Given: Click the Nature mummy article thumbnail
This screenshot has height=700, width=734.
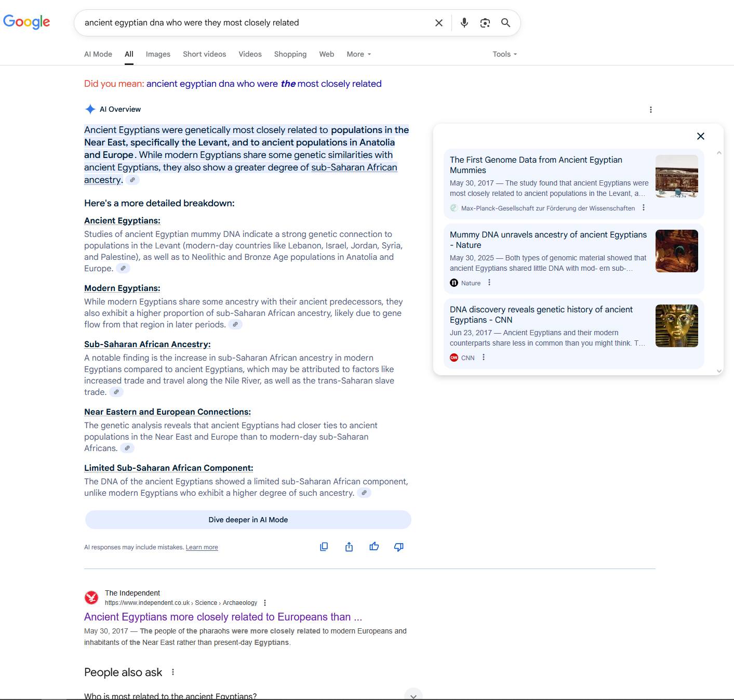Looking at the screenshot, I should point(677,251).
